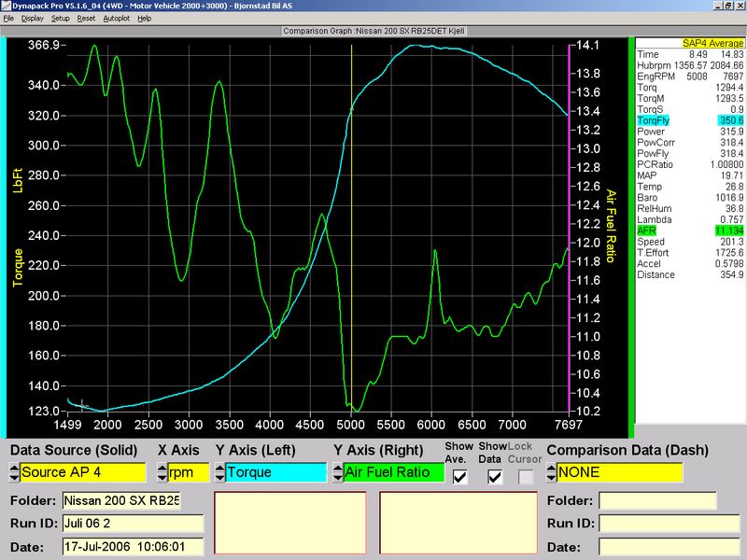Click the Y Axis Left spinner arrows

219,472
